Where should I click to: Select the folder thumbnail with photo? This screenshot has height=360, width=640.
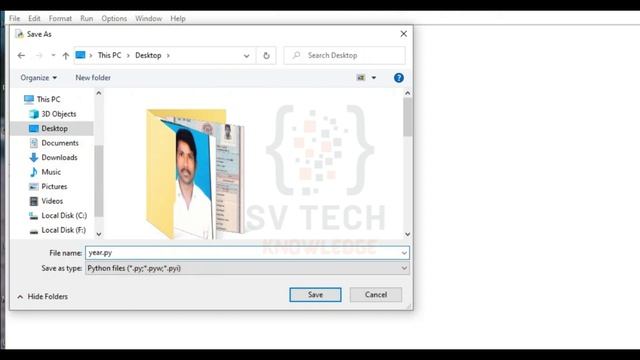pyautogui.click(x=195, y=173)
